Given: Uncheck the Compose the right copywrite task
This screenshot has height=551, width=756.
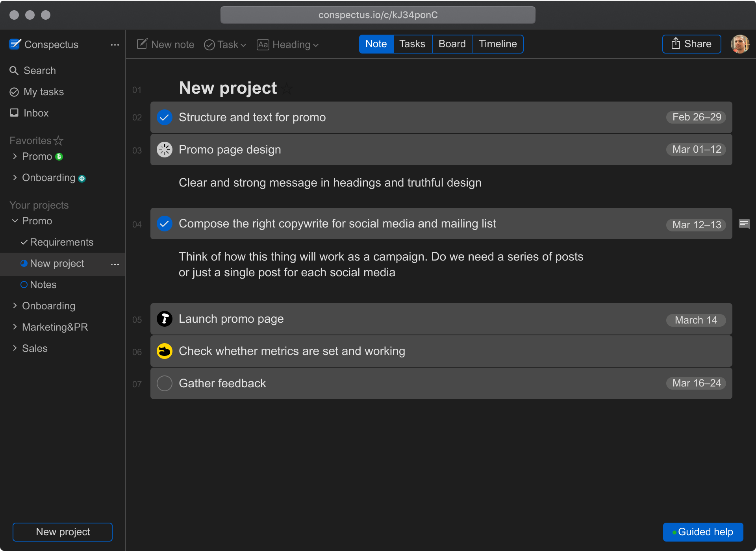Looking at the screenshot, I should point(165,224).
